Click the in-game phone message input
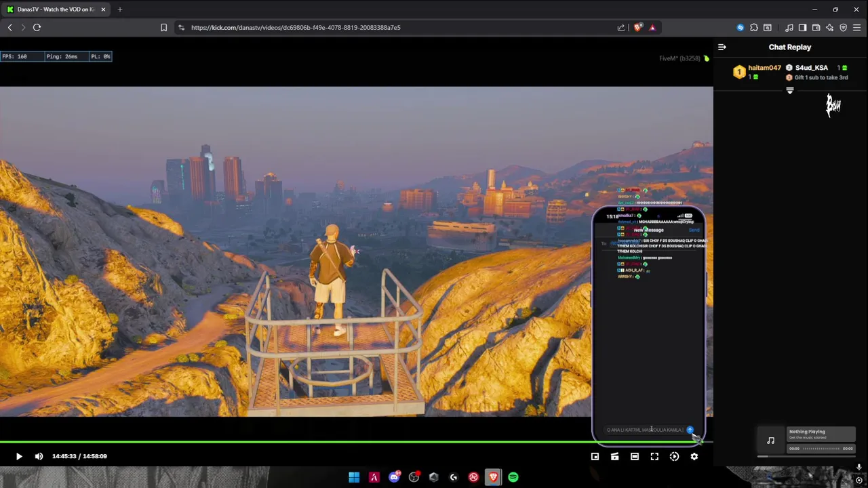This screenshot has width=868, height=488. pos(644,430)
